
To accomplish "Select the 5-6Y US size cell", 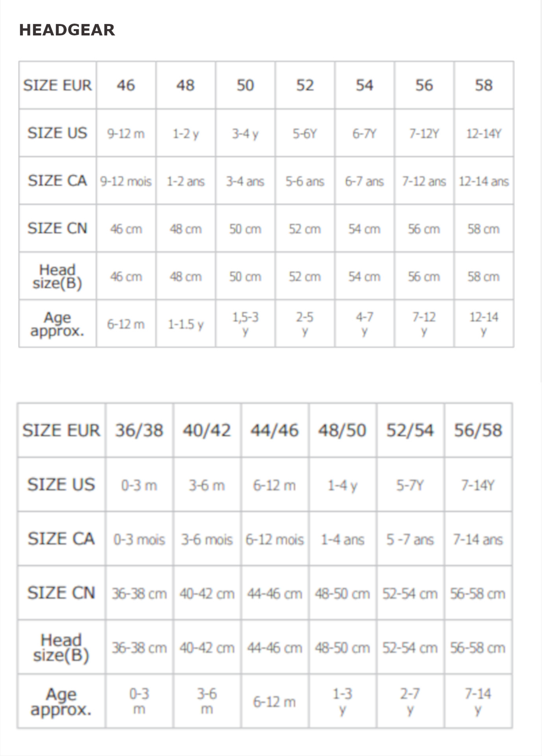I will coord(305,134).
